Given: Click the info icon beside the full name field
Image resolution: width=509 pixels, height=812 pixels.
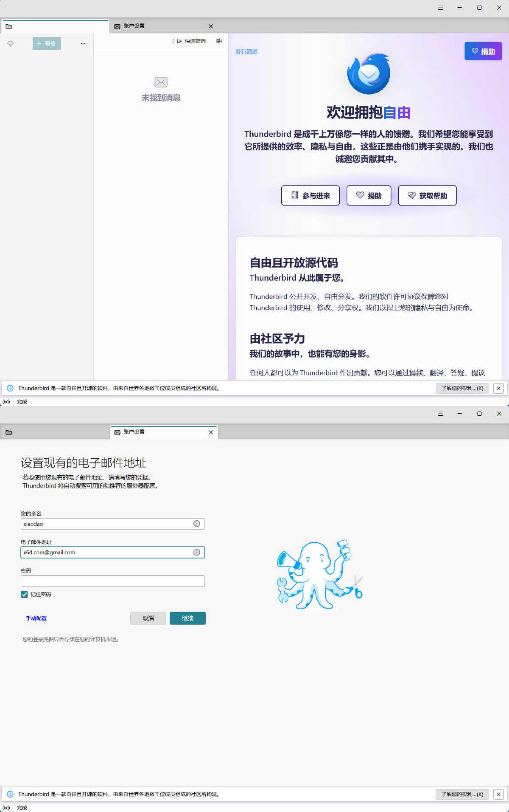Looking at the screenshot, I should (x=197, y=524).
